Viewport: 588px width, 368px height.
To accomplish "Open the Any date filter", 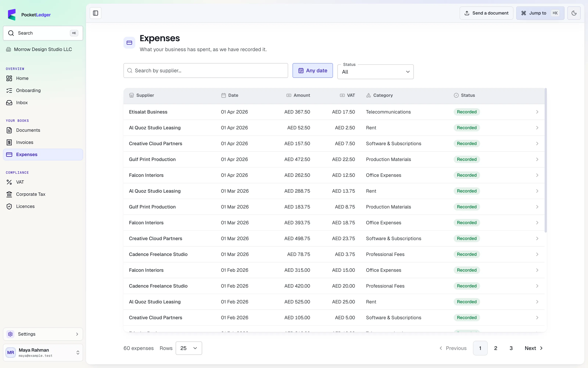I will (x=313, y=71).
